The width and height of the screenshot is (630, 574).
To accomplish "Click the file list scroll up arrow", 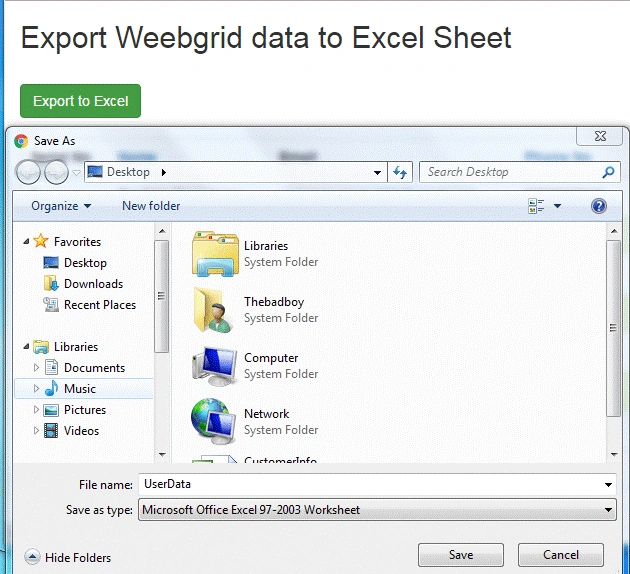I will point(614,231).
